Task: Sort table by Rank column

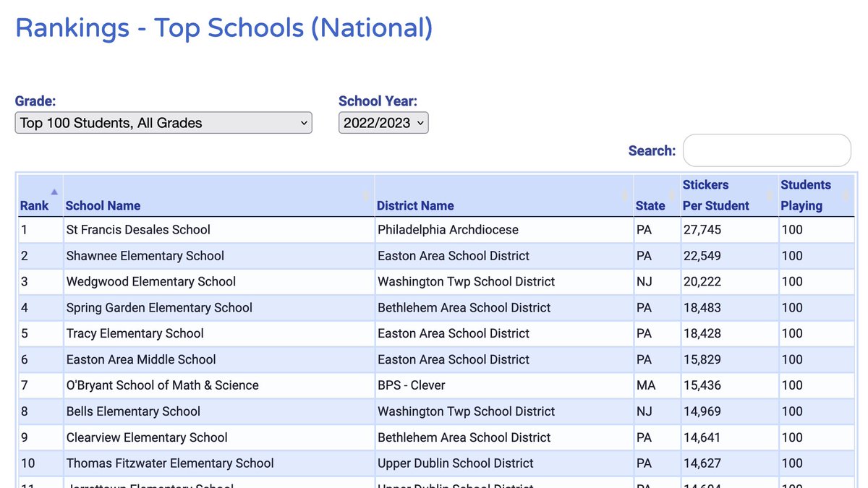Action: tap(41, 195)
